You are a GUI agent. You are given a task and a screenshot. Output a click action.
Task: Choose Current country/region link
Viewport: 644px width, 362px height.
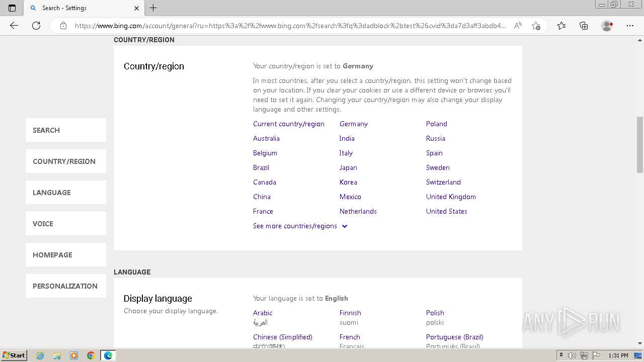(289, 124)
